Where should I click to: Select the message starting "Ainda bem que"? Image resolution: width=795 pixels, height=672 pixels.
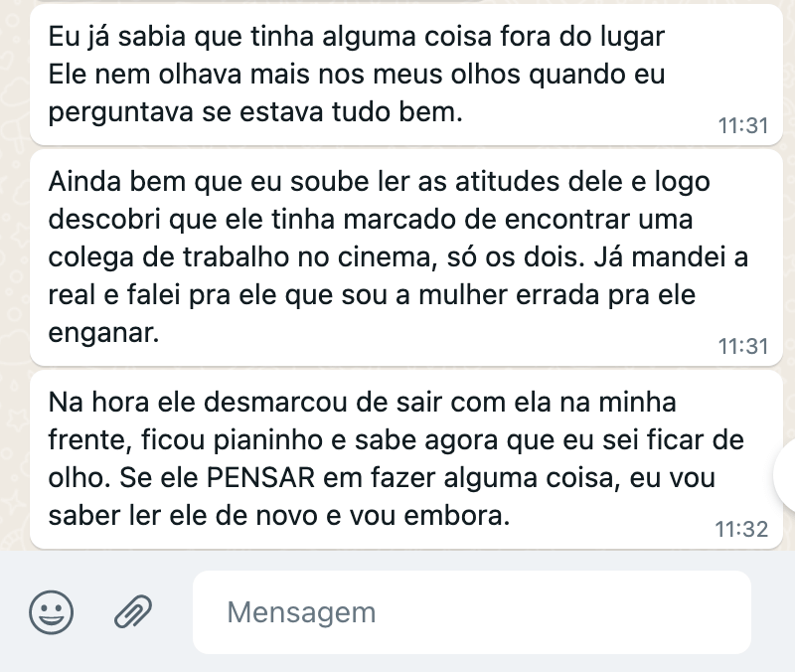[x=406, y=257]
